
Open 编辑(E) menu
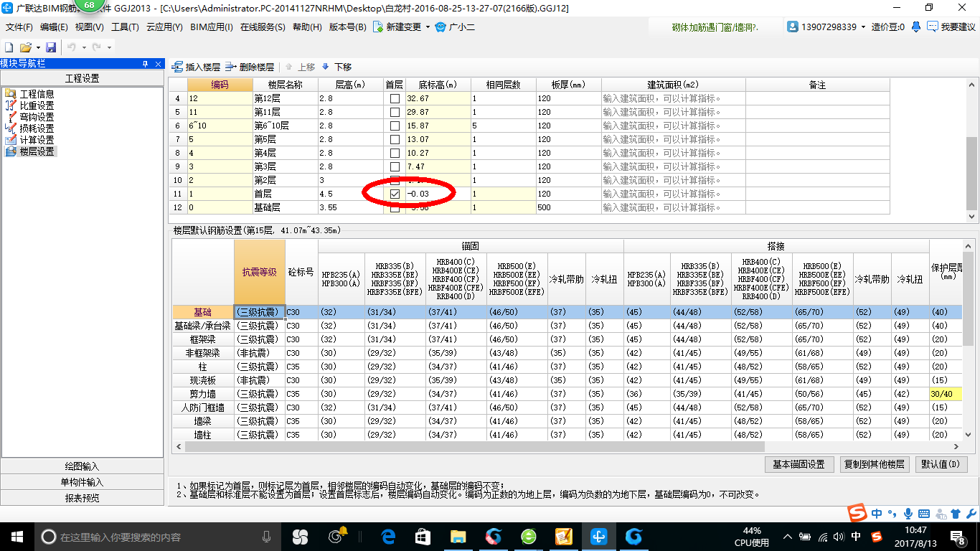[54, 27]
